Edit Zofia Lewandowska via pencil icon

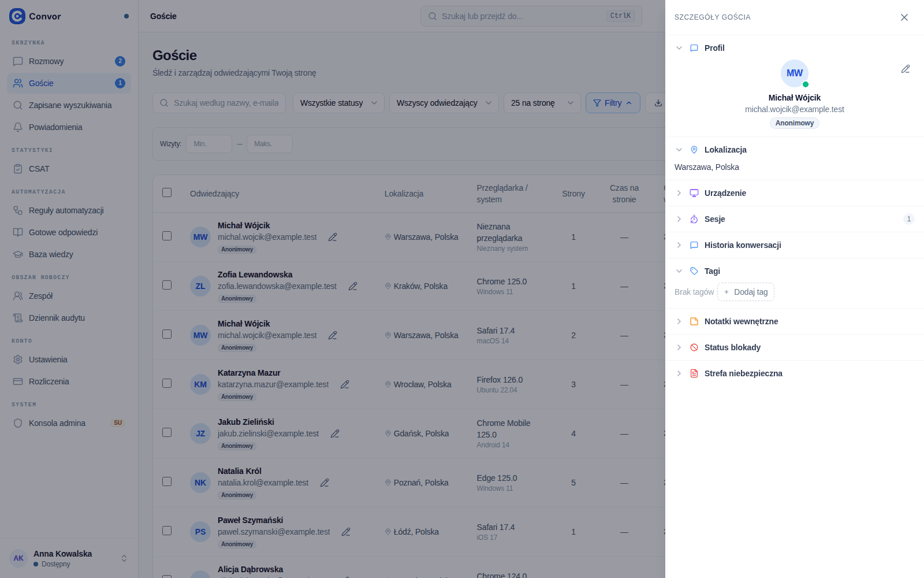coord(353,286)
